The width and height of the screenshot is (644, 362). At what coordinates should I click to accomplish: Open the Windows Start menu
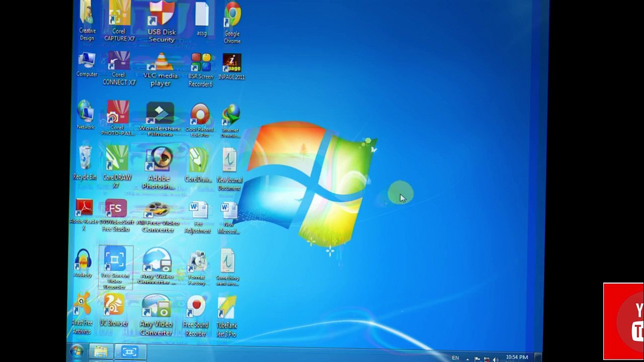[76, 352]
